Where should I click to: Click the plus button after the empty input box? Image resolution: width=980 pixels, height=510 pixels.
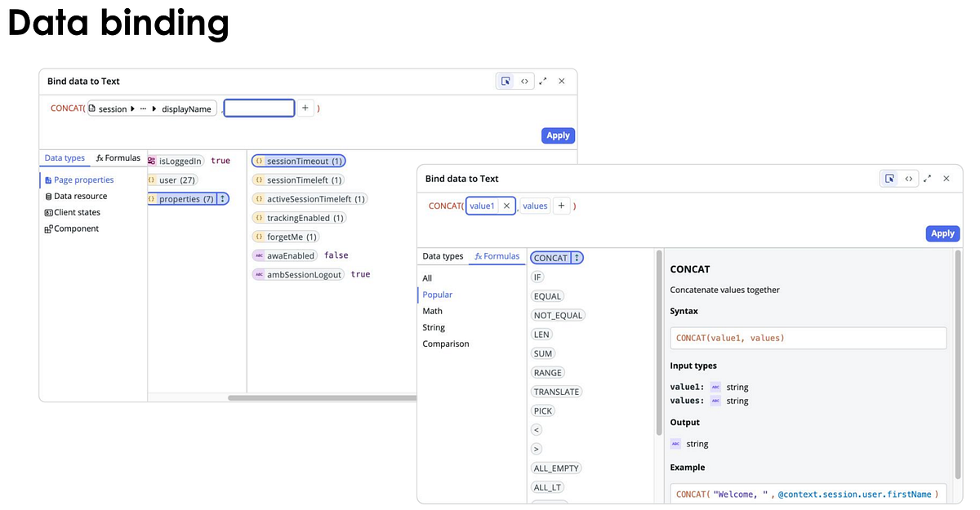[305, 109]
